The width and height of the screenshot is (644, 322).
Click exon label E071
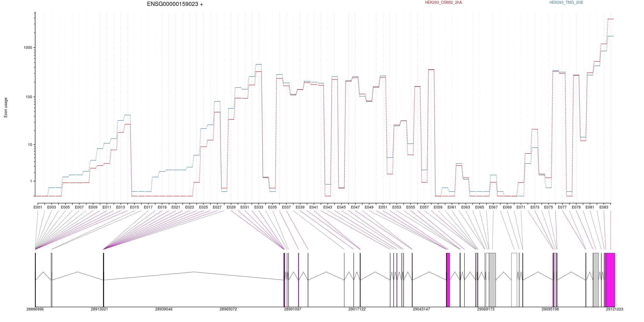point(521,207)
